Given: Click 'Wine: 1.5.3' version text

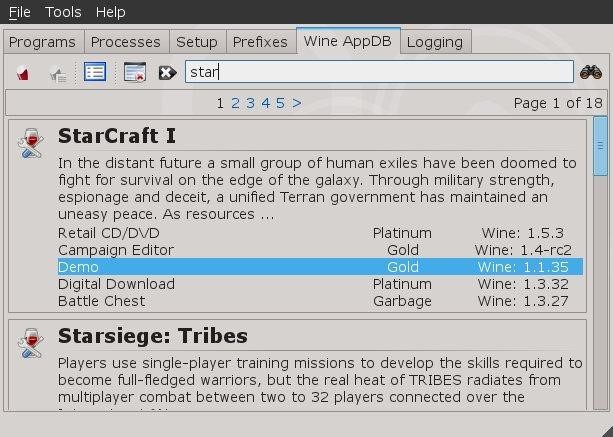Looking at the screenshot, I should (523, 233).
